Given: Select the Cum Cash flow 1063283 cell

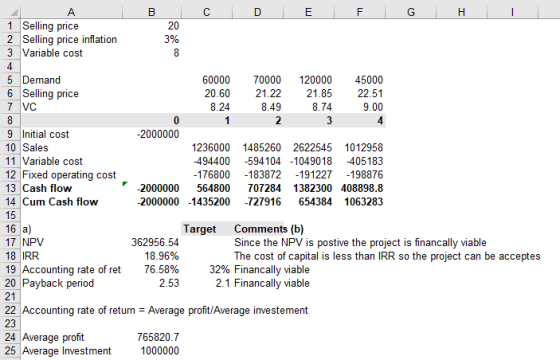Looking at the screenshot, I should click(x=360, y=202).
